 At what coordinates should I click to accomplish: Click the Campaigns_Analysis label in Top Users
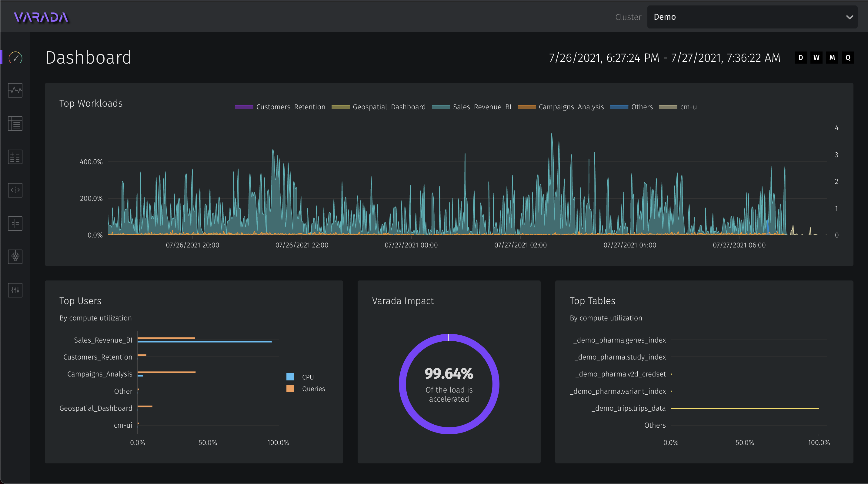pyautogui.click(x=100, y=374)
